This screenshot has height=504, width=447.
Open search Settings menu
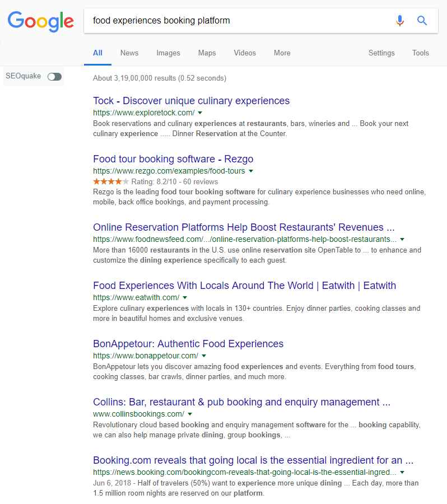[x=381, y=53]
